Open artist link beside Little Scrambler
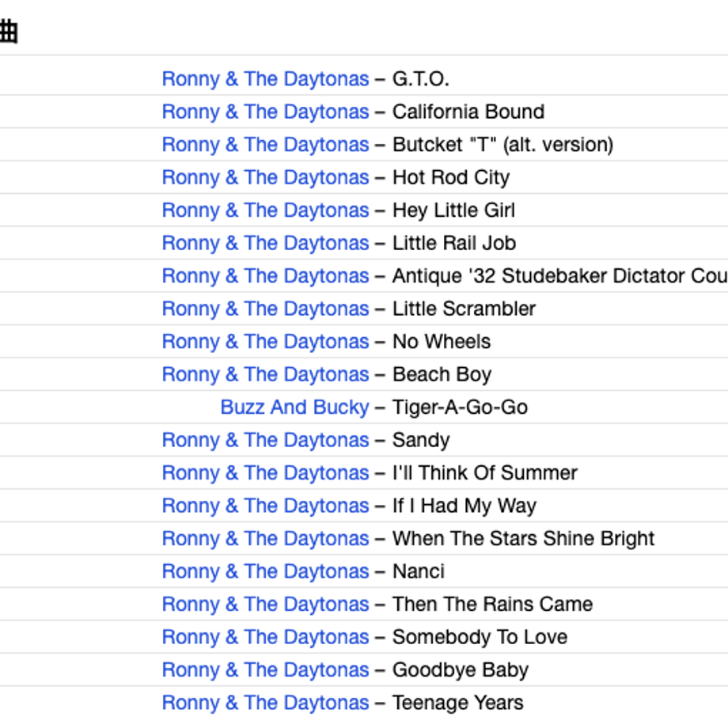Viewport: 728px width, 728px height. click(x=265, y=309)
